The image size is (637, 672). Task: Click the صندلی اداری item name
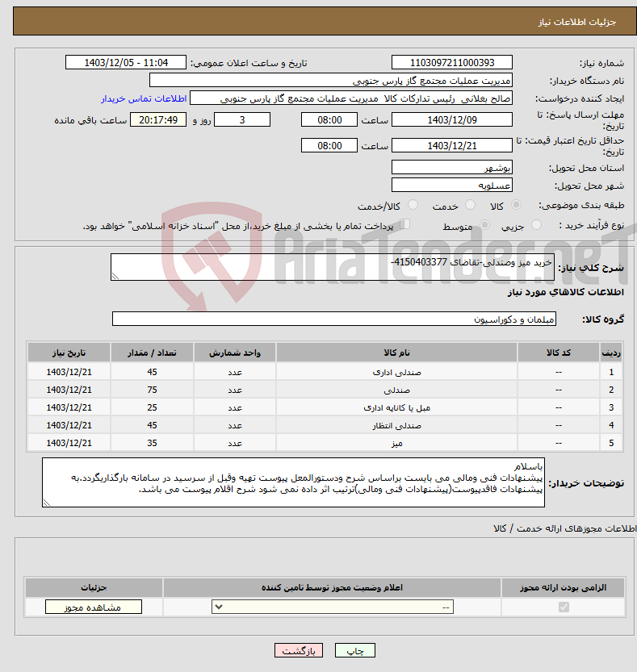tap(396, 373)
